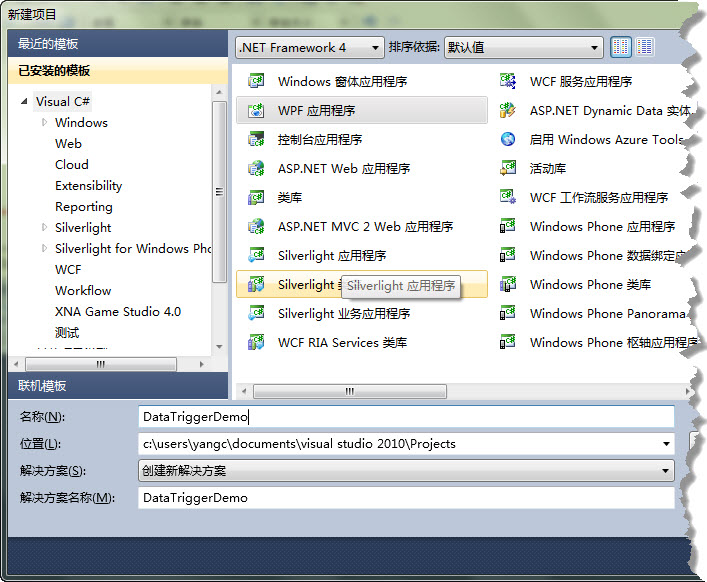This screenshot has height=582, width=707.
Task: Click the tree panel horizontal scrollbar thumb
Action: (x=101, y=364)
